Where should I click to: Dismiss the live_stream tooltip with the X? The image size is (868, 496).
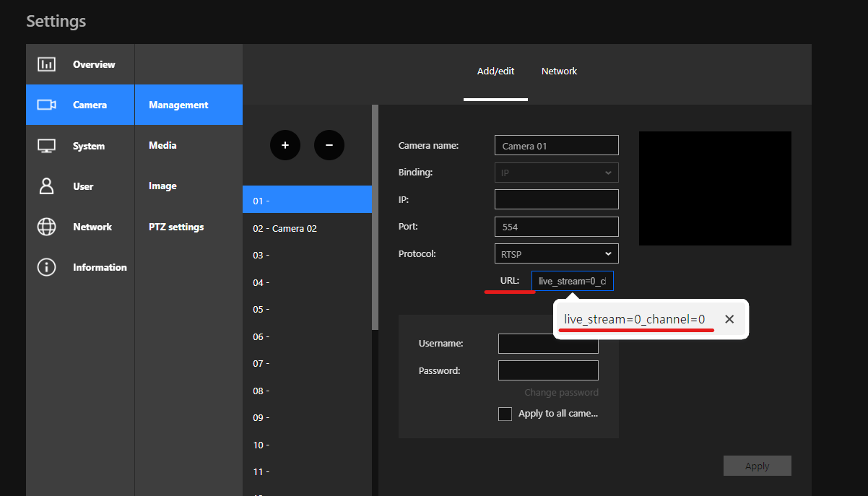(729, 318)
